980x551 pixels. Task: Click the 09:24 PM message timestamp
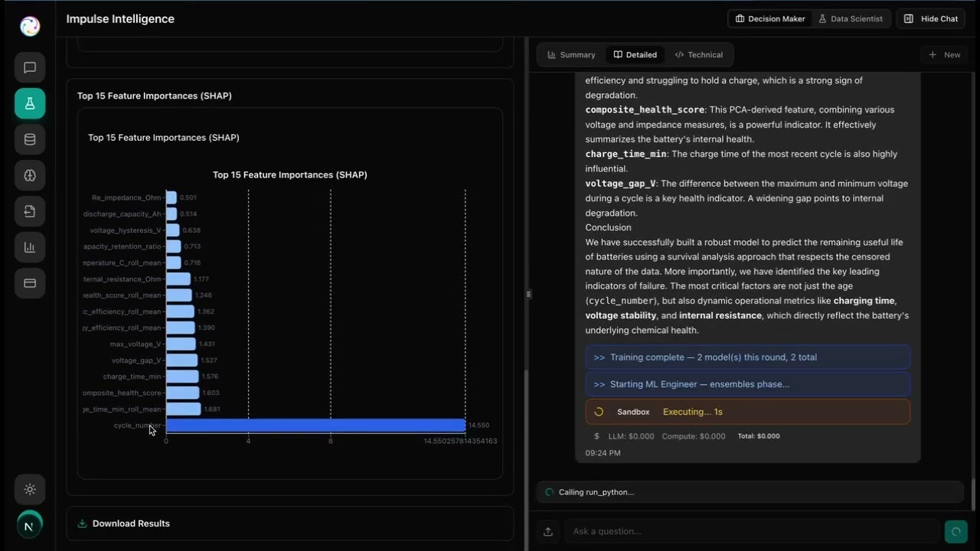click(603, 453)
